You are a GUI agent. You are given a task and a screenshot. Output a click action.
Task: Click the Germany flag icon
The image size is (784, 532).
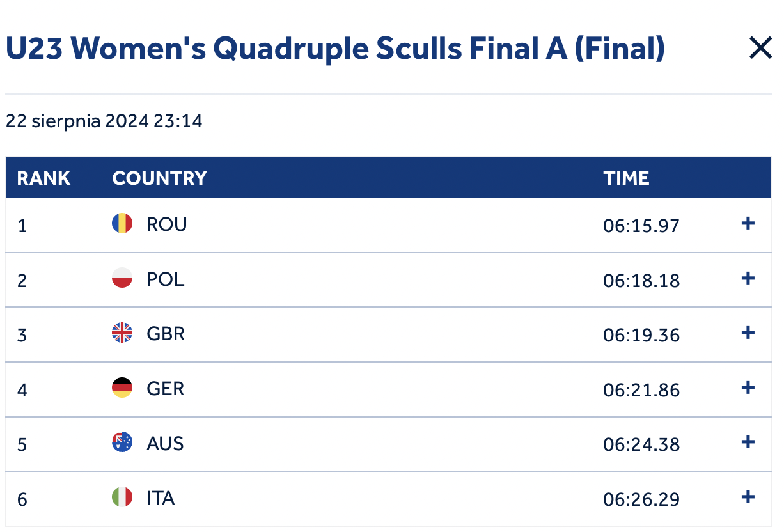[122, 388]
